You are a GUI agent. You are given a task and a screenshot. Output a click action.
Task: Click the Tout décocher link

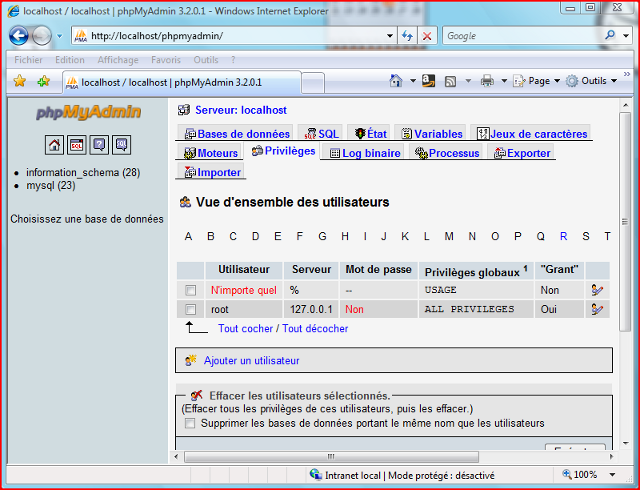coord(315,328)
